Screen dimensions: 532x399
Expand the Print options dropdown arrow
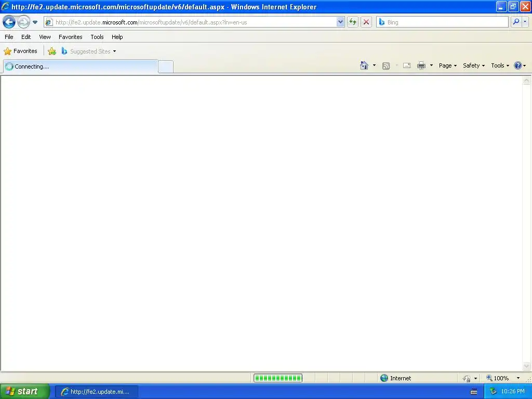431,65
